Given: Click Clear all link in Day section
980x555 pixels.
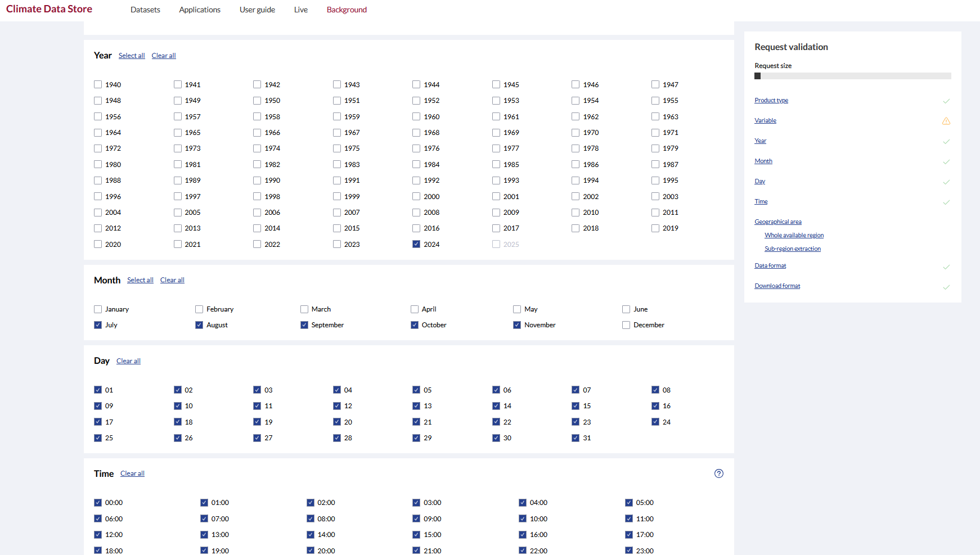Looking at the screenshot, I should [x=128, y=361].
